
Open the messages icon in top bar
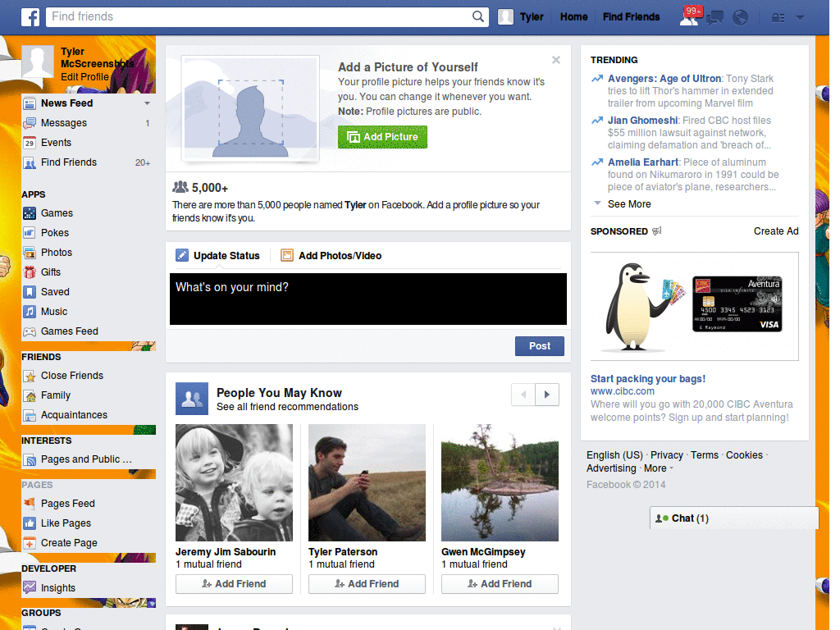[x=714, y=18]
